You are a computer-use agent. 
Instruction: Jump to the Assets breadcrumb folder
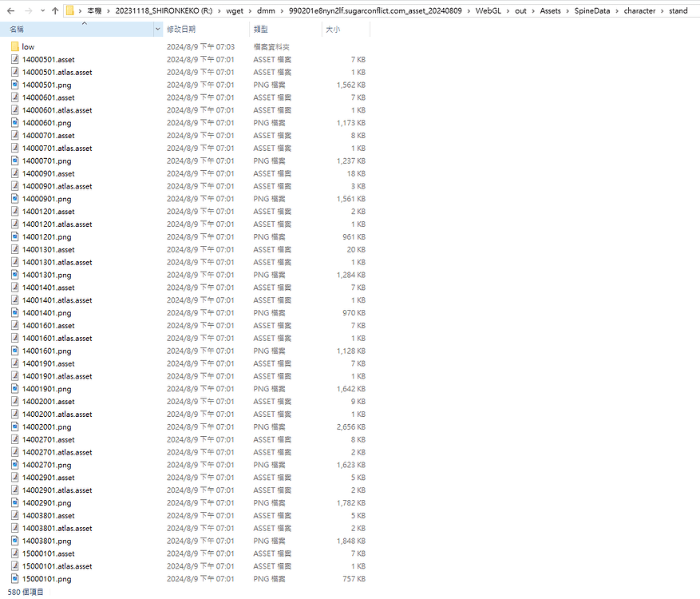coord(552,11)
